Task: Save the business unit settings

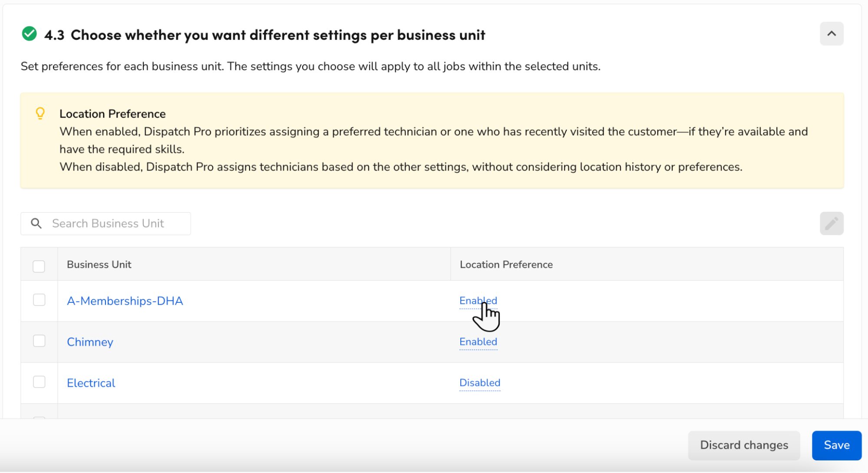Action: 836,445
